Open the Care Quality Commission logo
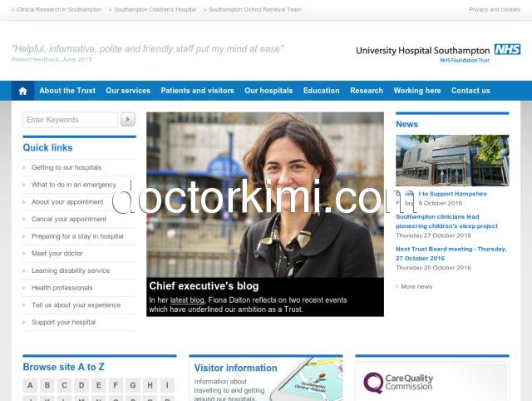This screenshot has width=532, height=401. pos(399,383)
